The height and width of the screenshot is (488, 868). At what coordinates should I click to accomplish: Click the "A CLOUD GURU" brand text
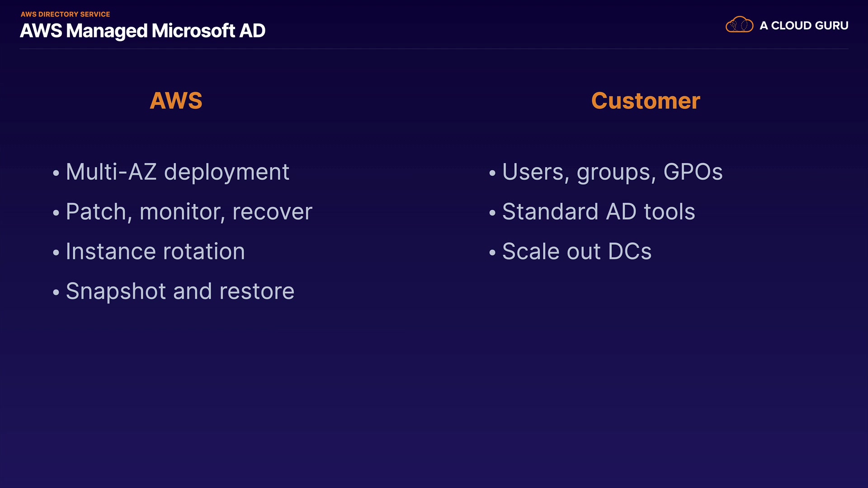click(804, 26)
